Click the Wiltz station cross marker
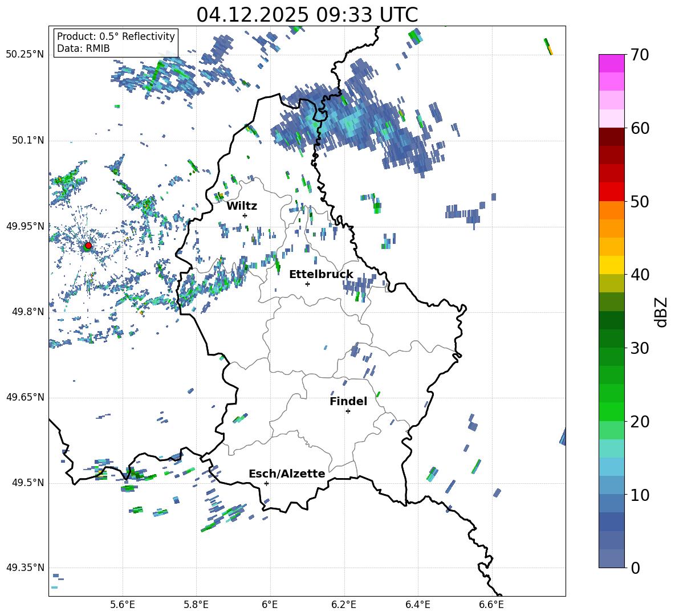 coord(245,215)
